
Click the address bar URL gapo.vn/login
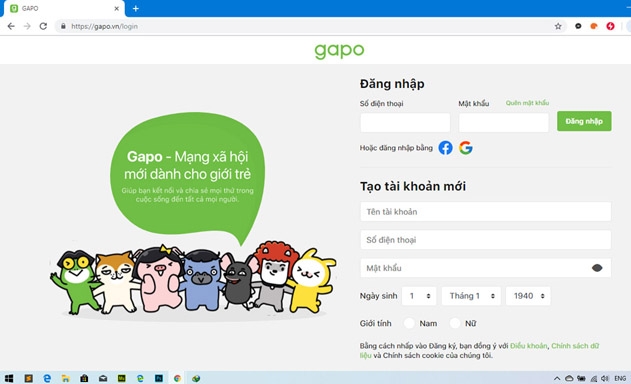coord(105,26)
